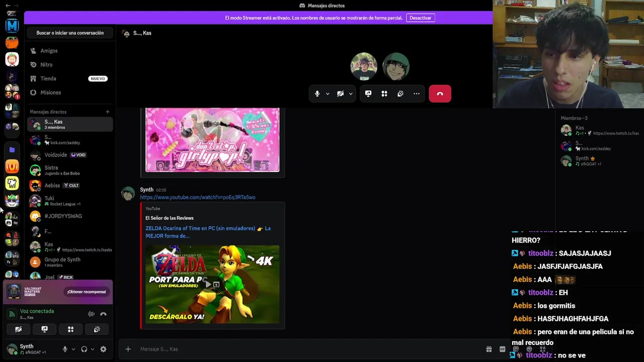
Task: Click Kas in the members list
Action: coord(599,131)
